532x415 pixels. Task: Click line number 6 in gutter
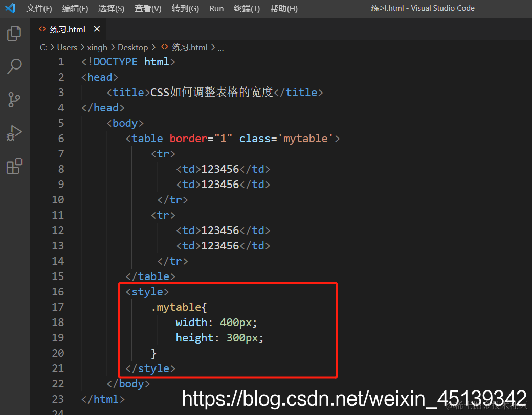pos(61,139)
